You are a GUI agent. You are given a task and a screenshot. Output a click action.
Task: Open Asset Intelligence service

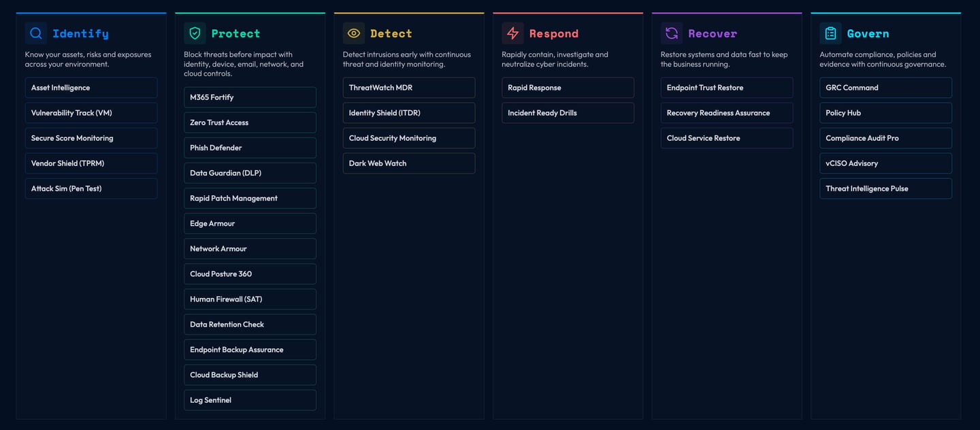(91, 88)
